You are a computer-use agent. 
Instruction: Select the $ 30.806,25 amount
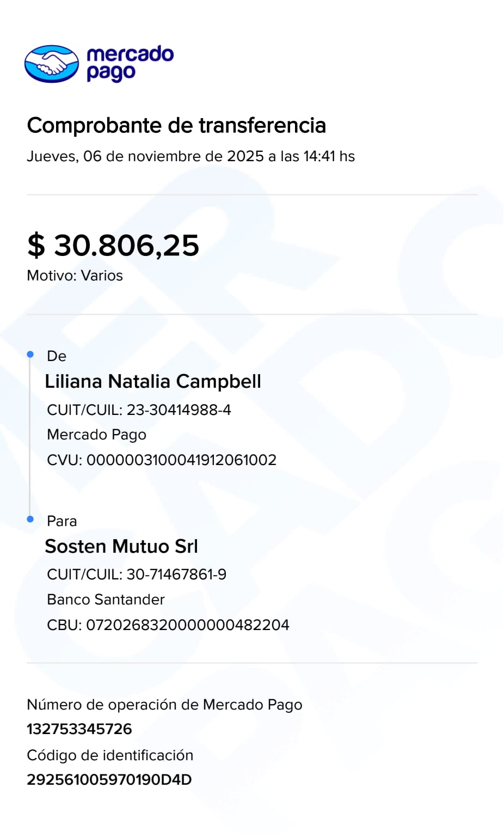(113, 245)
